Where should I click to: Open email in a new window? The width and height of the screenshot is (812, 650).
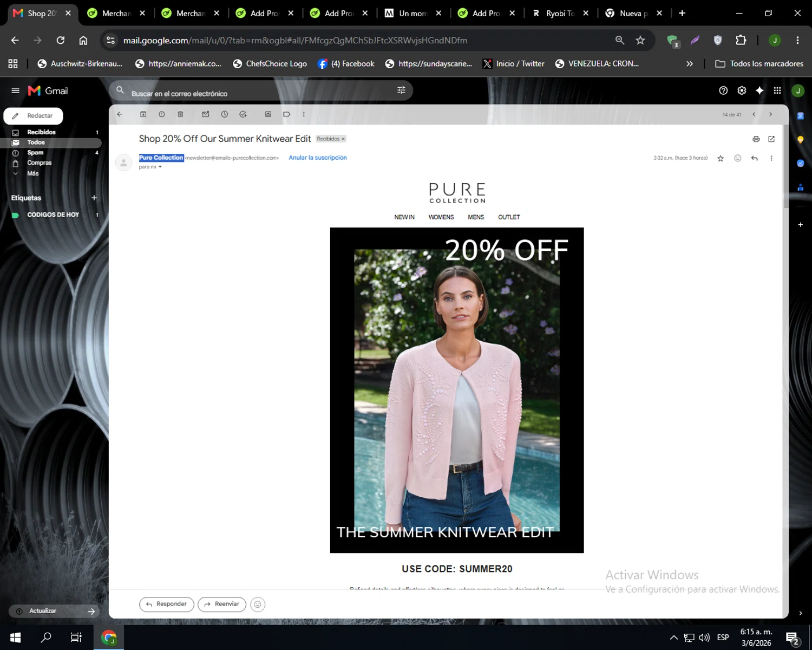[x=771, y=139]
